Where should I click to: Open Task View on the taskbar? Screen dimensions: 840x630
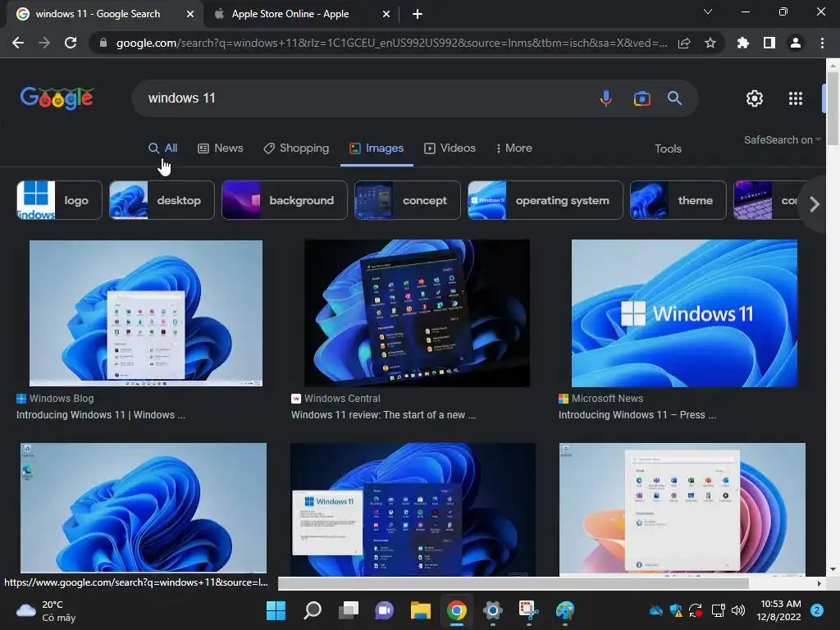pos(348,610)
